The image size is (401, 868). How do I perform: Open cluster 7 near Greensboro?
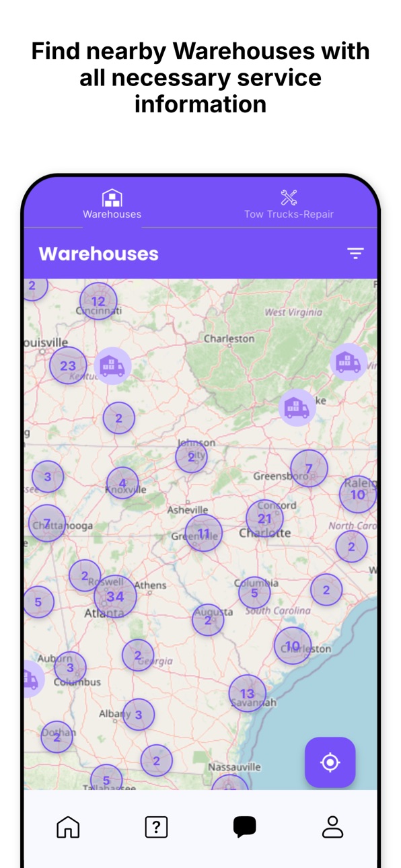309,468
